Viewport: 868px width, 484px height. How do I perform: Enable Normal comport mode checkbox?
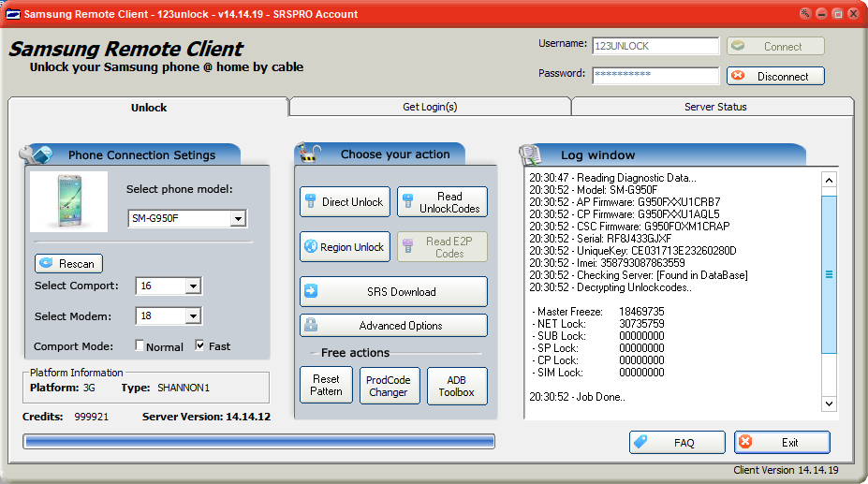pos(140,345)
